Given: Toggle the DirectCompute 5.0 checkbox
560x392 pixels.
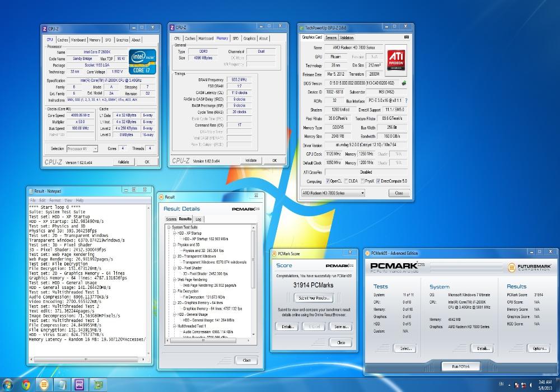Looking at the screenshot, I should tap(378, 181).
